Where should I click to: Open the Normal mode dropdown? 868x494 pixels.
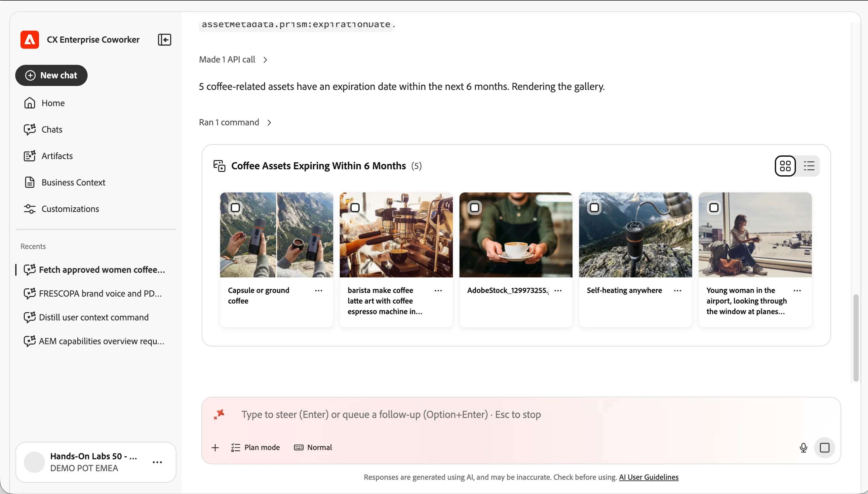tap(313, 447)
